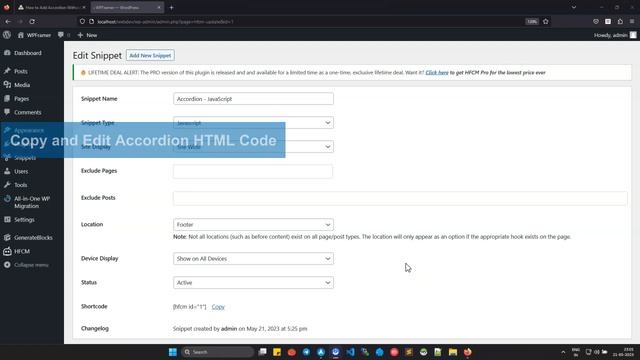640x360 pixels.
Task: Click the shortcode Copy link
Action: pyautogui.click(x=218, y=307)
